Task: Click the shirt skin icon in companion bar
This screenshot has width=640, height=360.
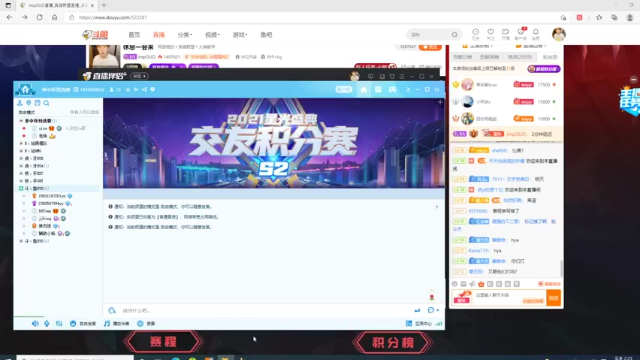Action: tap(392, 76)
